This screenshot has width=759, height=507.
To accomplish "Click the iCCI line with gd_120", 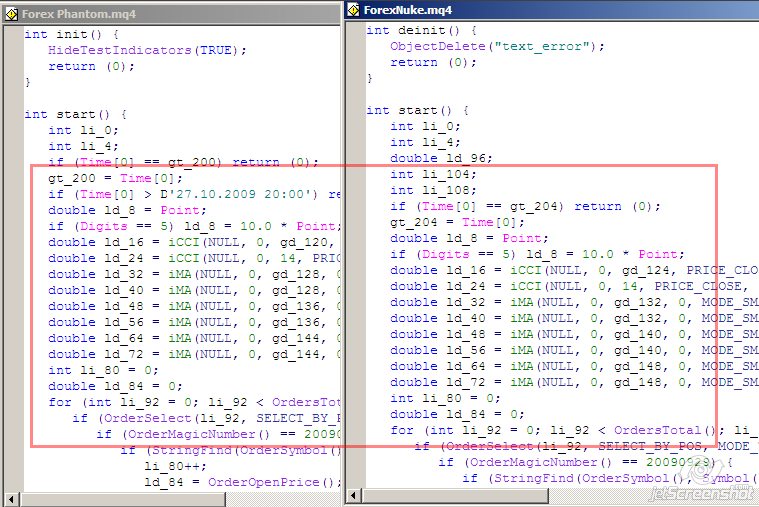I will pyautogui.click(x=191, y=242).
